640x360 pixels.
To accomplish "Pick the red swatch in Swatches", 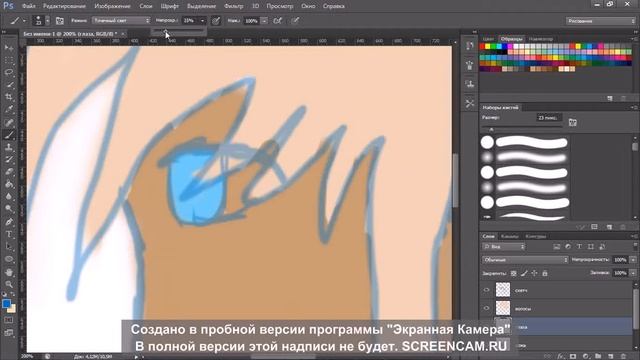I will [x=482, y=47].
